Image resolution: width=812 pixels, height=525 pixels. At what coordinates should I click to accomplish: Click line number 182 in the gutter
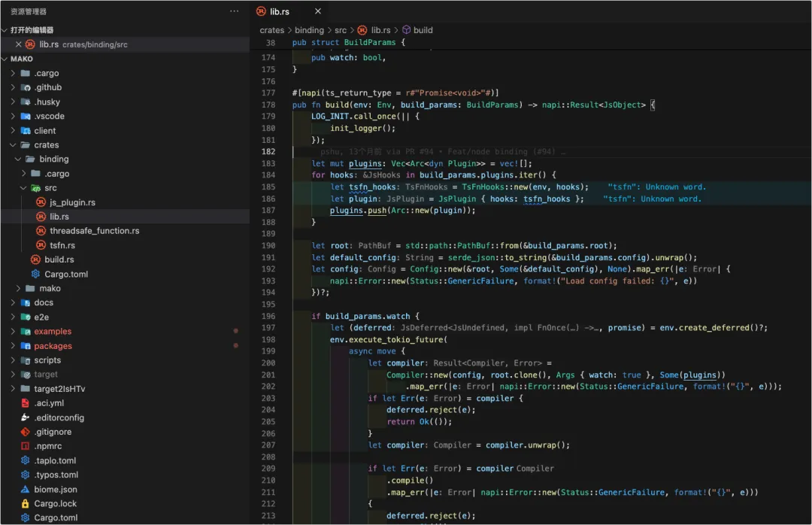tap(268, 151)
